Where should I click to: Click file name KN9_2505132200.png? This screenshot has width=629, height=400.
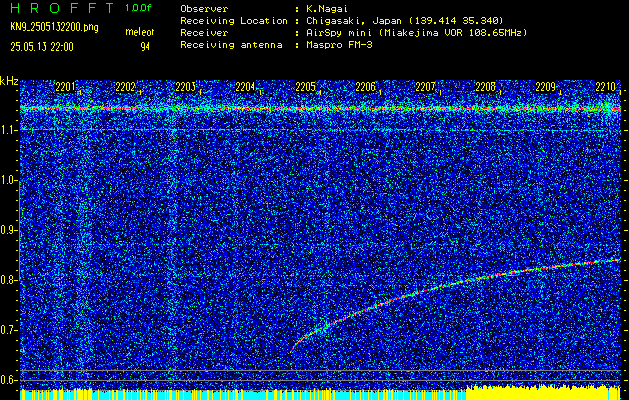tap(54, 27)
